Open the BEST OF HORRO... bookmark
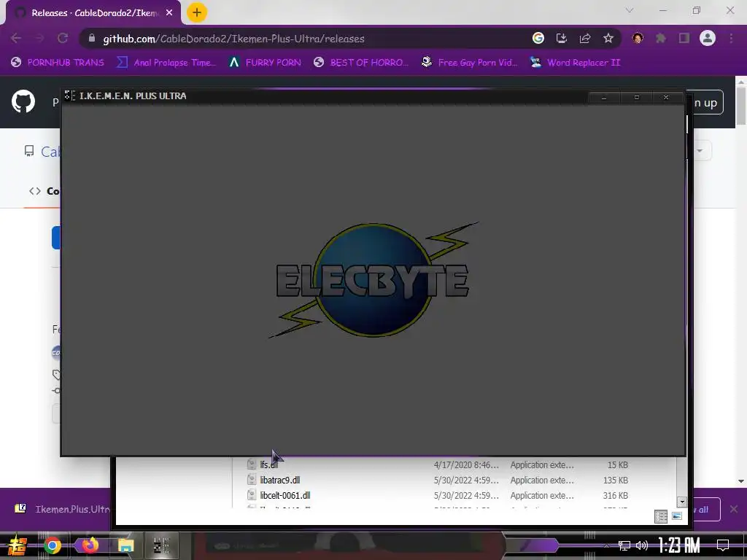Viewport: 747px width, 560px height. pyautogui.click(x=360, y=63)
